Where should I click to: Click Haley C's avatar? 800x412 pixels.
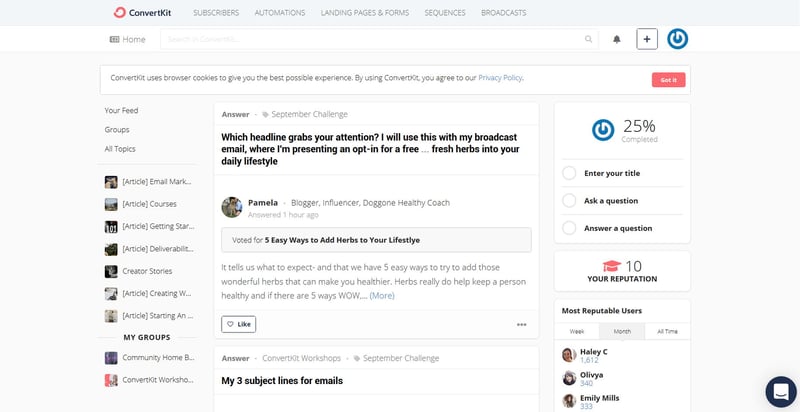569,355
